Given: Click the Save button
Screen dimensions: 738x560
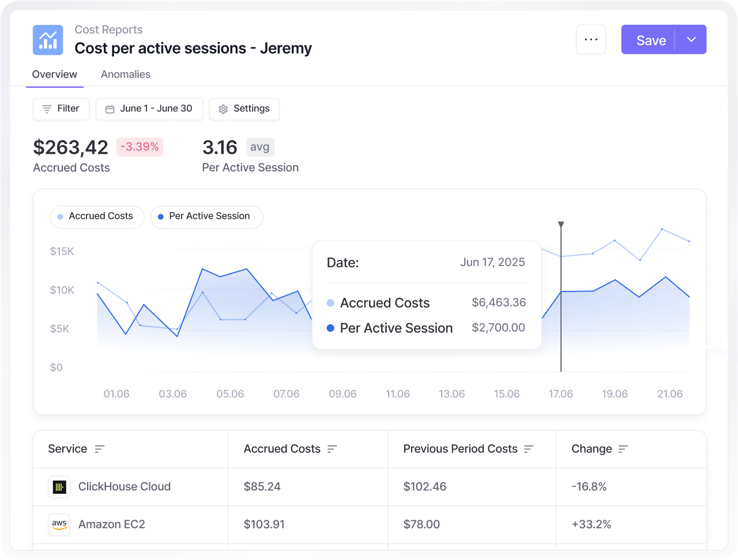Looking at the screenshot, I should pyautogui.click(x=650, y=40).
